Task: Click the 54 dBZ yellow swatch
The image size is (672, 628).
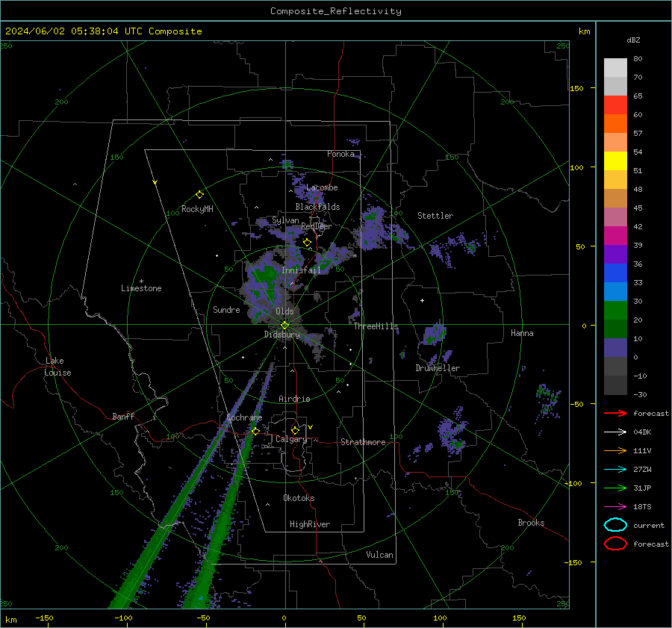Action: [x=615, y=161]
